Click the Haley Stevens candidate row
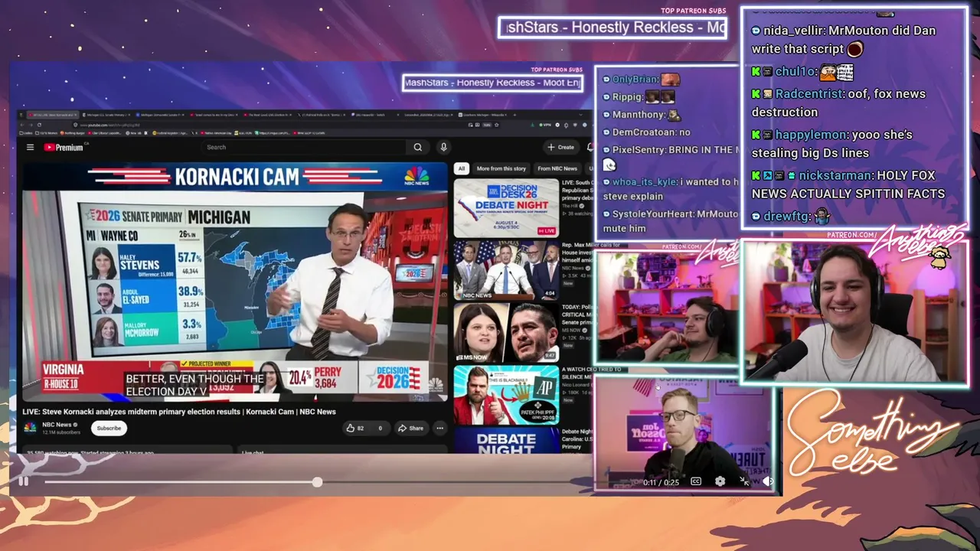980x551 pixels. pyautogui.click(x=145, y=264)
